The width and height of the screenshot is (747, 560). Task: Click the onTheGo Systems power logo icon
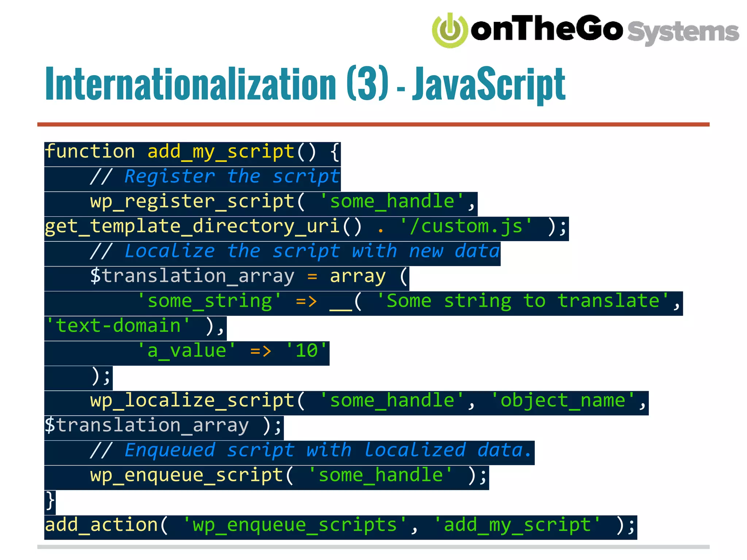(x=450, y=30)
